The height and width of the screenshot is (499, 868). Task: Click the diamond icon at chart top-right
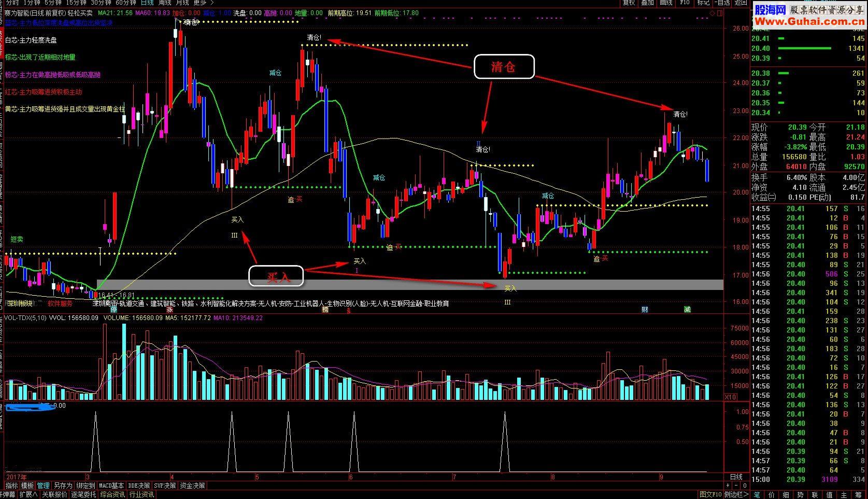[712, 13]
